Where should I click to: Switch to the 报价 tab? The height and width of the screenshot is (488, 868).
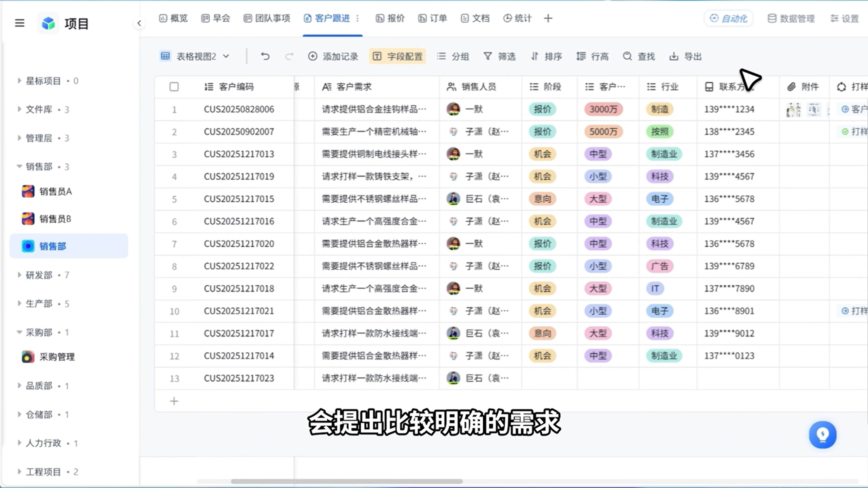coord(390,18)
